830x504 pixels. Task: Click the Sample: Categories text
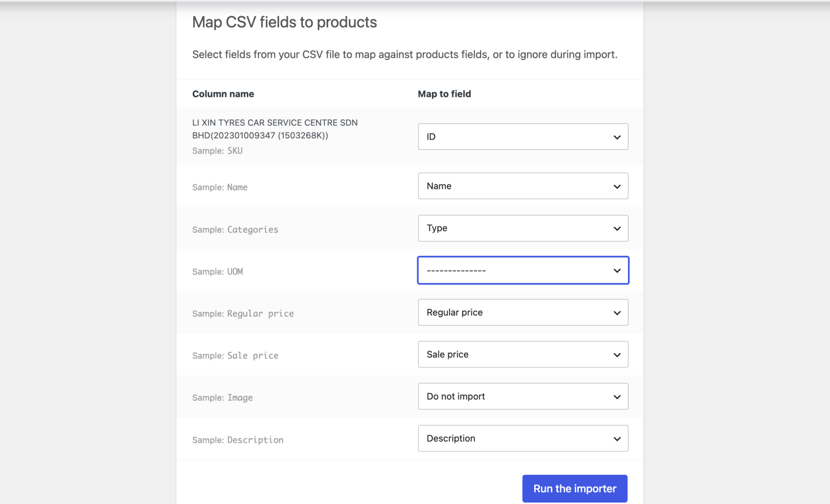point(235,230)
